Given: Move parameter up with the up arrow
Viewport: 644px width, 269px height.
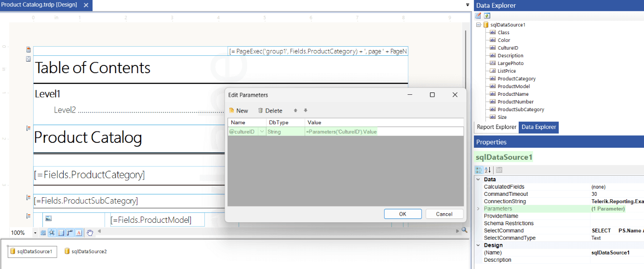Looking at the screenshot, I should 295,111.
